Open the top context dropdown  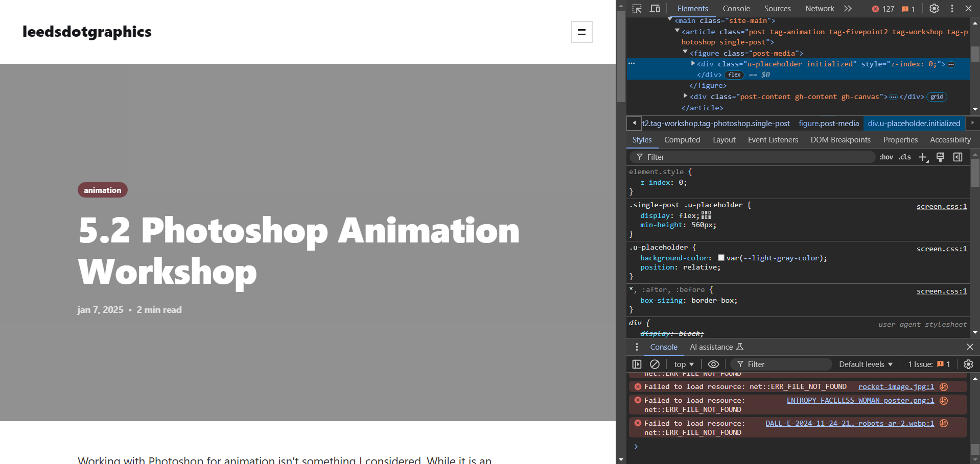click(x=684, y=364)
